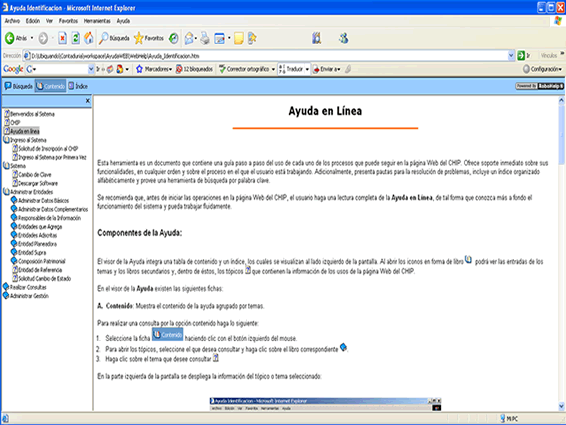Click Corrector ortográfico spell check button

click(x=244, y=69)
